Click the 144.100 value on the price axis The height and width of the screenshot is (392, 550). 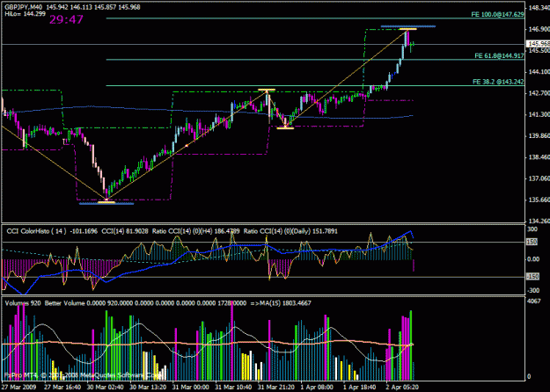point(539,72)
